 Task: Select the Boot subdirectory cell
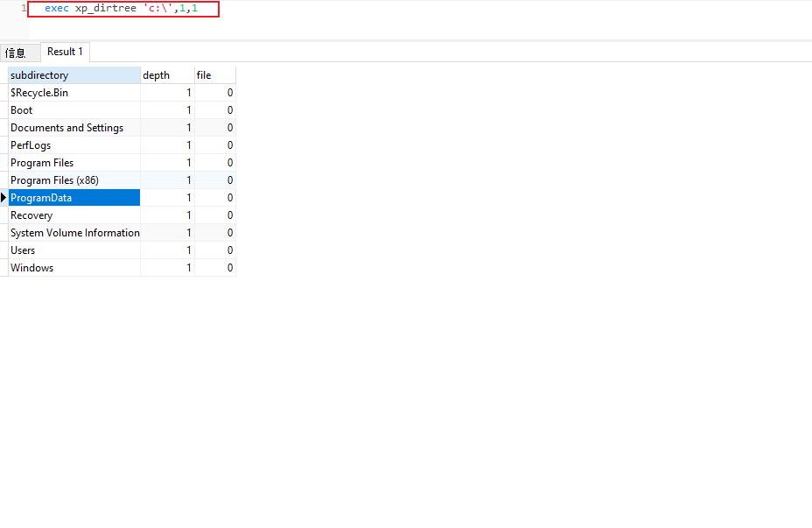(x=74, y=110)
